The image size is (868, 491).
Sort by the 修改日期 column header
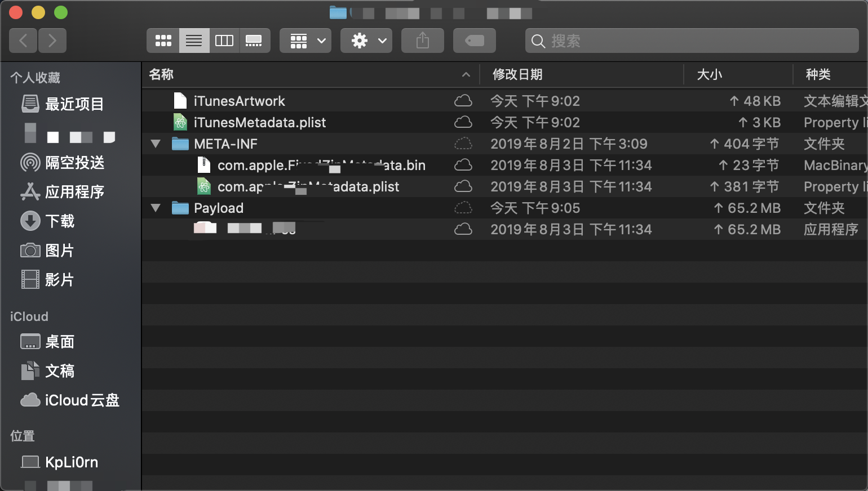point(581,74)
